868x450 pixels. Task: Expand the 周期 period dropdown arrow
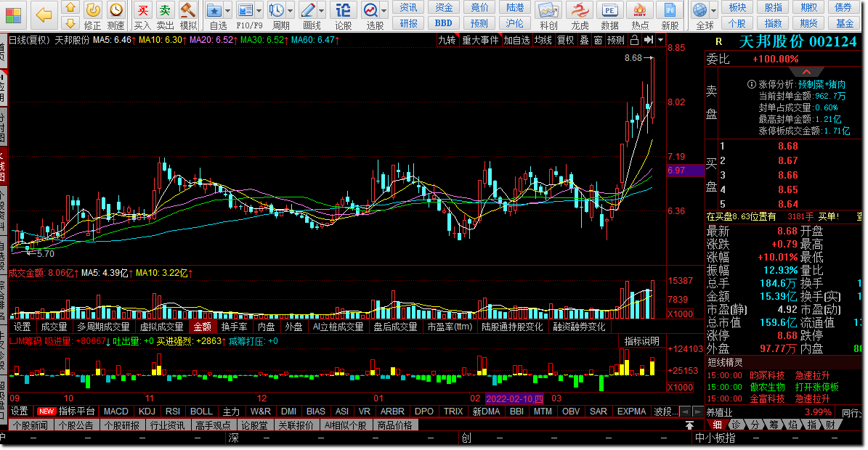click(x=290, y=10)
